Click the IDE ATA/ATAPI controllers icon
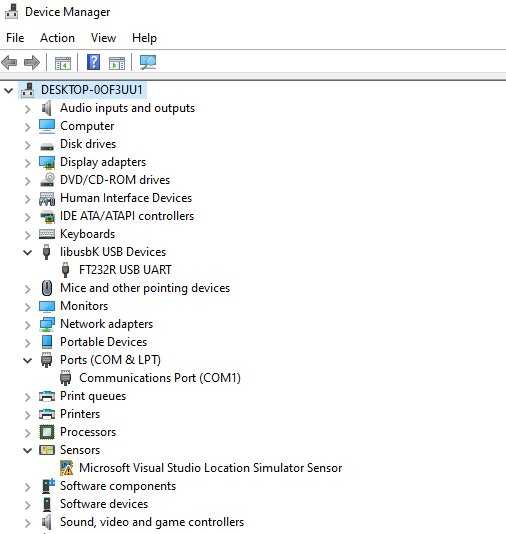 47,217
